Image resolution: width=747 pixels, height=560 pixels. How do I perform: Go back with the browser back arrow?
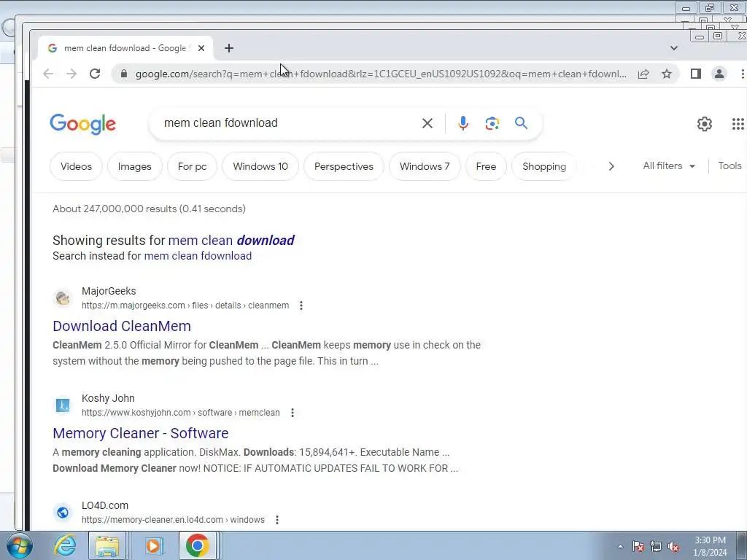[x=48, y=74]
